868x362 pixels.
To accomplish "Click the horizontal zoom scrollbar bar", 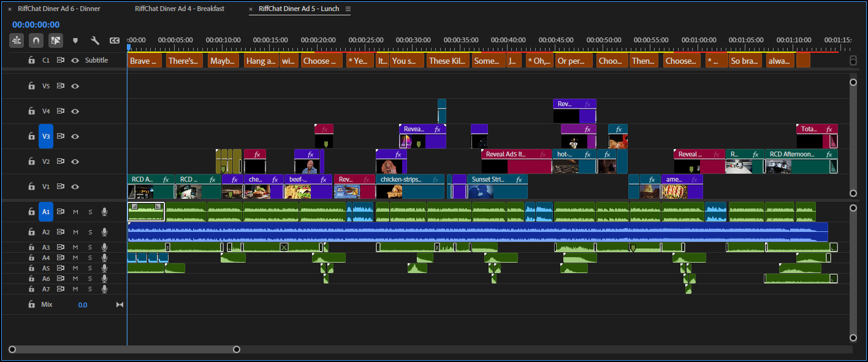I will [x=124, y=349].
